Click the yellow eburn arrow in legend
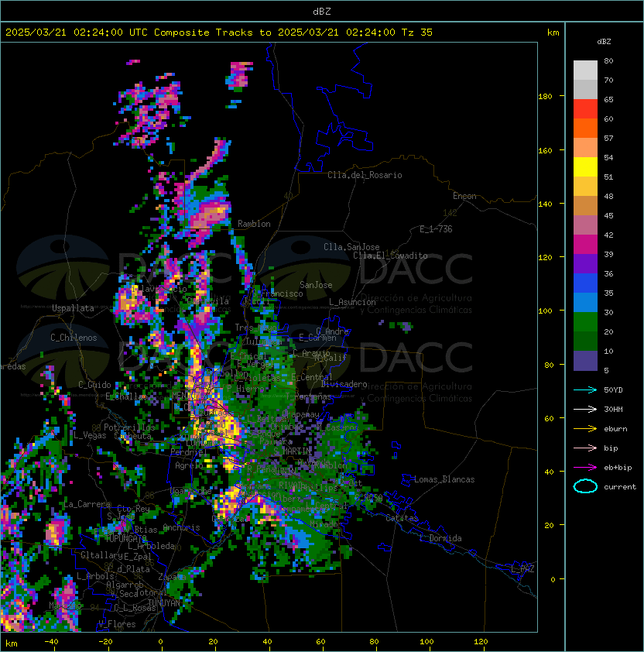The height and width of the screenshot is (652, 644). coord(585,428)
